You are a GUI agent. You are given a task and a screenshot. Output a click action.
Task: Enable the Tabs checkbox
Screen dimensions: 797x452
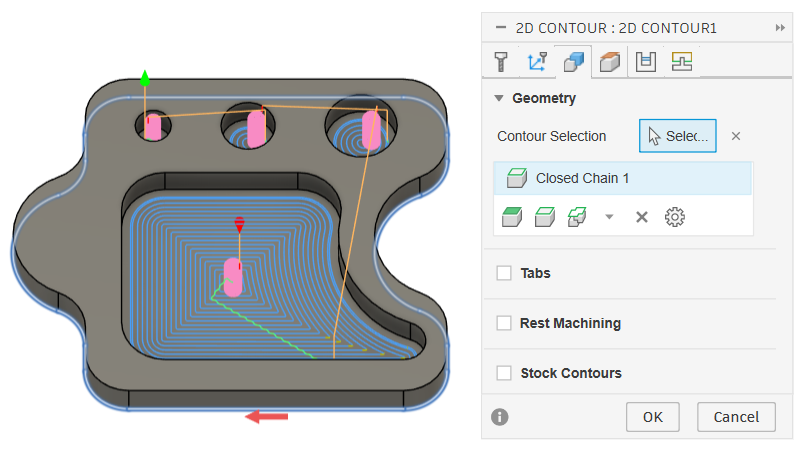504,273
